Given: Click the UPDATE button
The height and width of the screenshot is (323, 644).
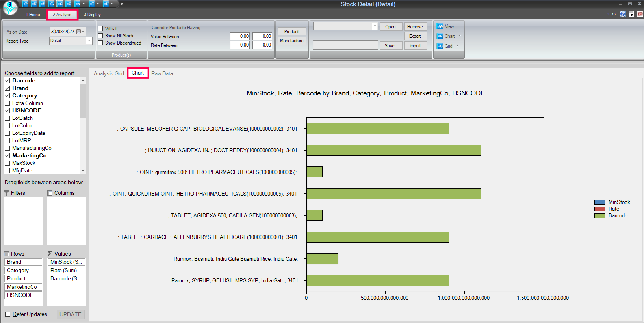Looking at the screenshot, I should point(71,314).
